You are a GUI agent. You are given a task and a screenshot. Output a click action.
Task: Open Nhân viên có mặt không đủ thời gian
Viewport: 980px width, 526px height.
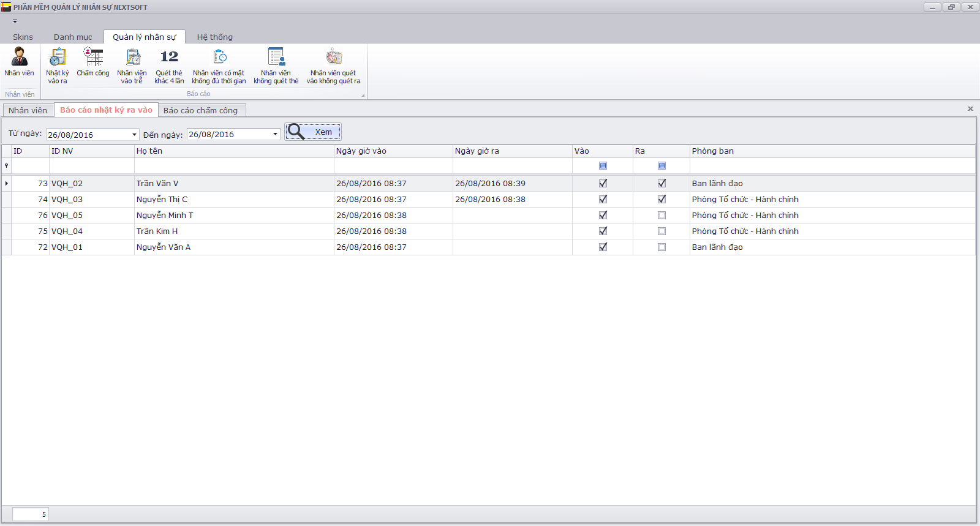click(219, 64)
